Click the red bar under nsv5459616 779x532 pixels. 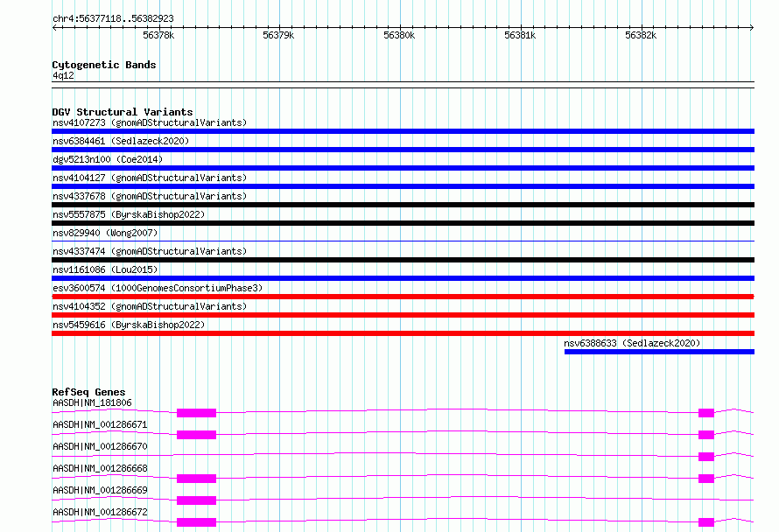tap(403, 333)
